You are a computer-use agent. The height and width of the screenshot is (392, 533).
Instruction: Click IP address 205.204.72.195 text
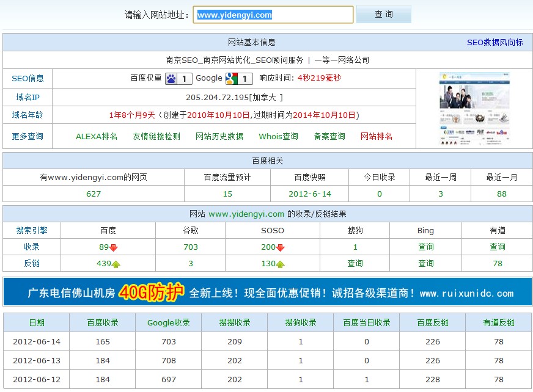[x=217, y=98]
